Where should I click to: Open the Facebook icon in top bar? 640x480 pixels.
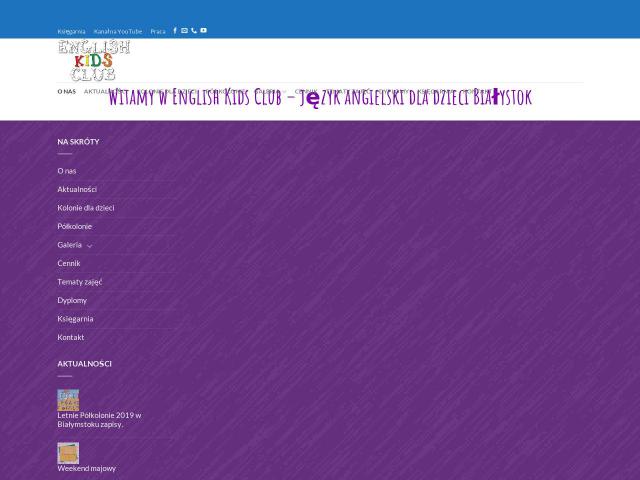coord(175,31)
